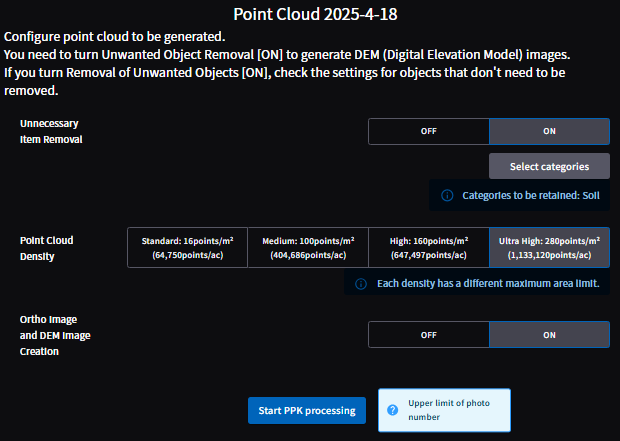Start PPK processing

coord(307,411)
